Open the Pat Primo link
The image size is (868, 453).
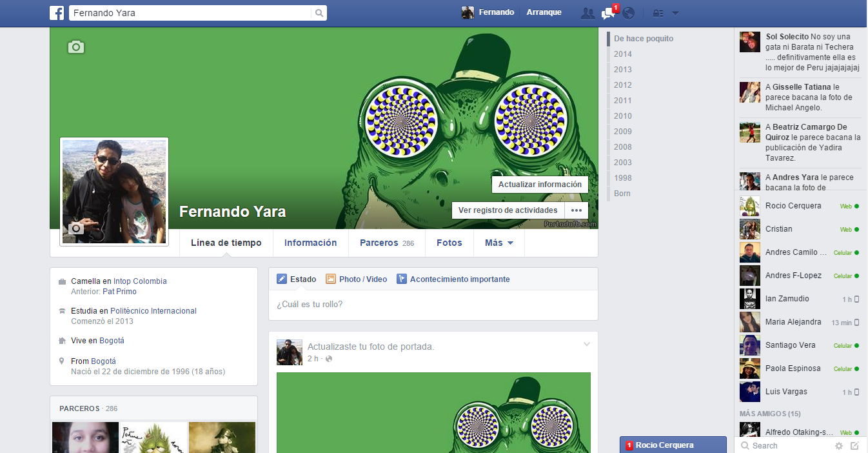(119, 292)
